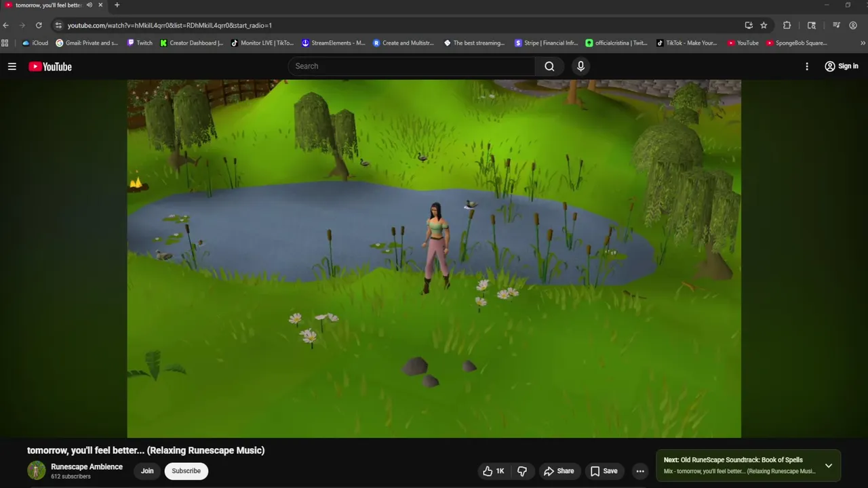Open the Twitch bookmark
The width and height of the screenshot is (868, 488).
coord(140,43)
